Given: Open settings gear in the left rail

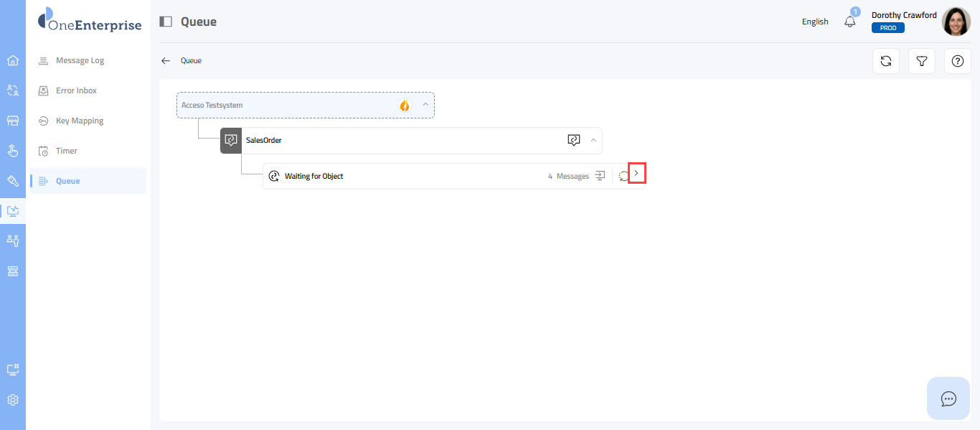Looking at the screenshot, I should point(13,400).
